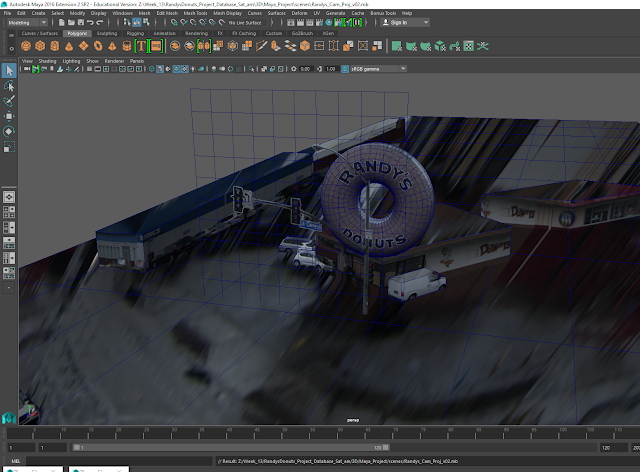Click the Multi-Cut knife shelf icon
The width and height of the screenshot is (640, 472).
261,46
